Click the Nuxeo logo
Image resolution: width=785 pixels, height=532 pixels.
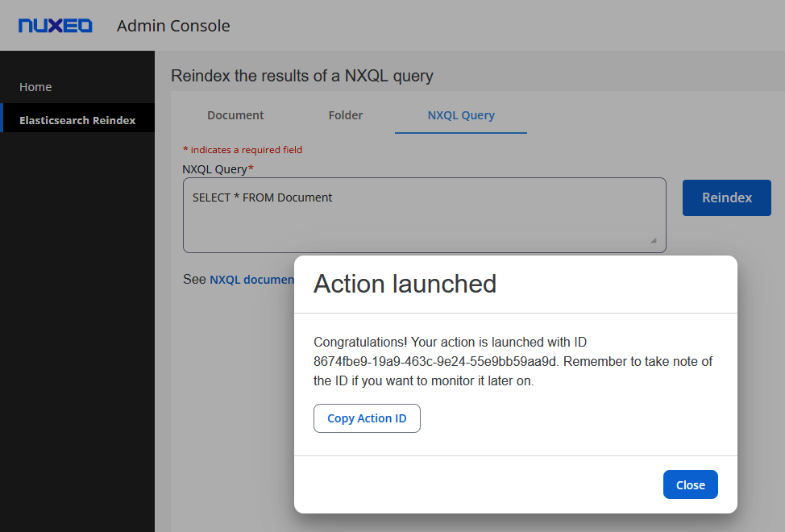tap(56, 26)
